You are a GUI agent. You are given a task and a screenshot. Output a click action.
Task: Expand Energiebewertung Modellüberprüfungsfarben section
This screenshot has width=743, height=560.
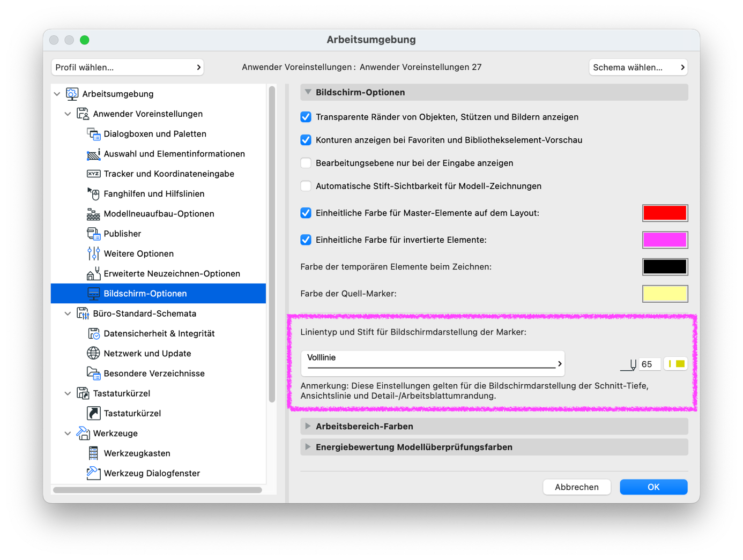pyautogui.click(x=308, y=447)
